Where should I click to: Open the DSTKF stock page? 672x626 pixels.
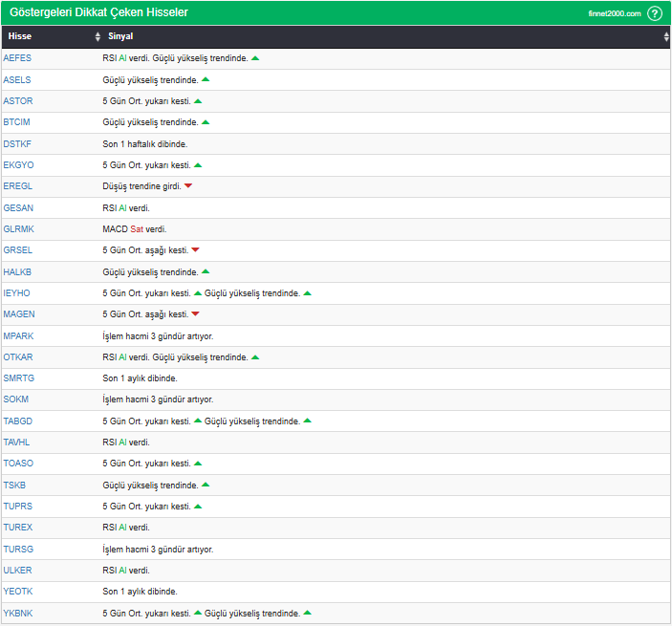(x=17, y=143)
